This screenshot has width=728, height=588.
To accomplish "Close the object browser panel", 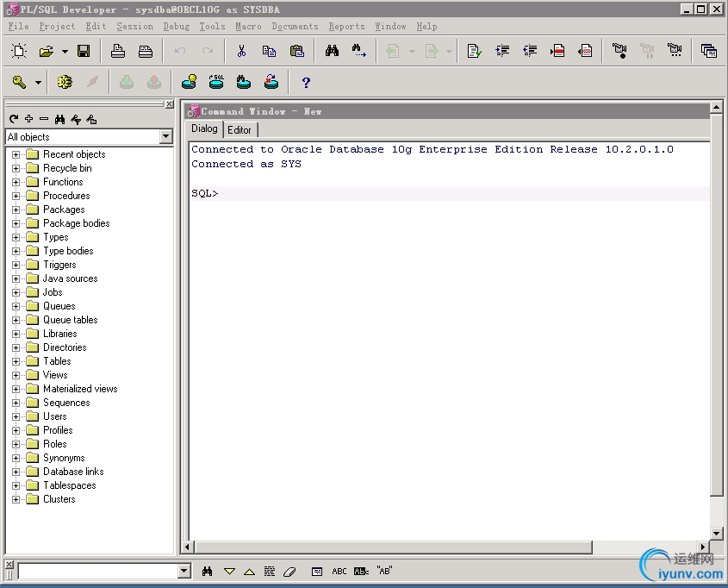I will click(170, 104).
